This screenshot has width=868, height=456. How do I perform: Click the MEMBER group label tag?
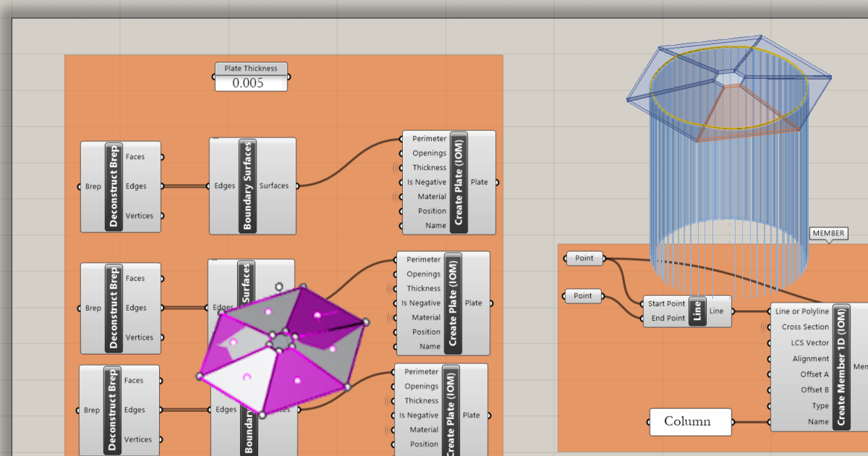pyautogui.click(x=828, y=233)
